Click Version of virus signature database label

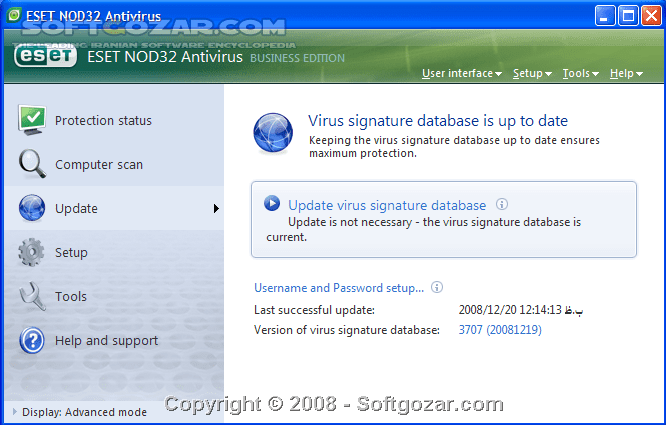click(x=347, y=330)
